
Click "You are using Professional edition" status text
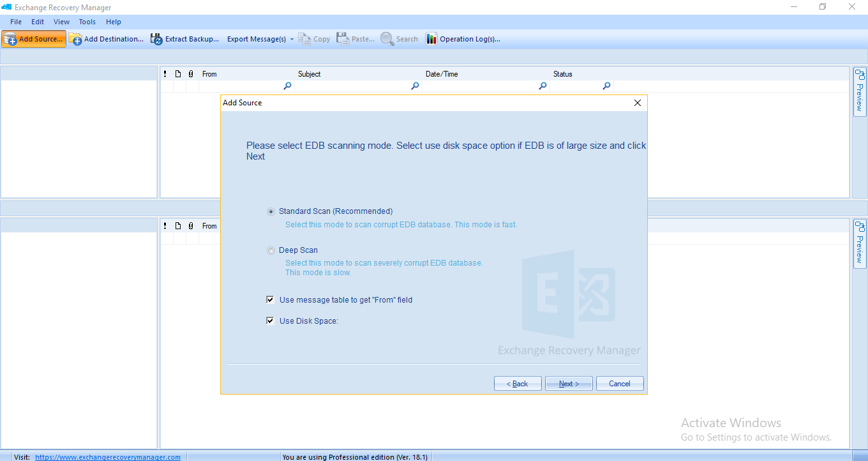click(355, 457)
